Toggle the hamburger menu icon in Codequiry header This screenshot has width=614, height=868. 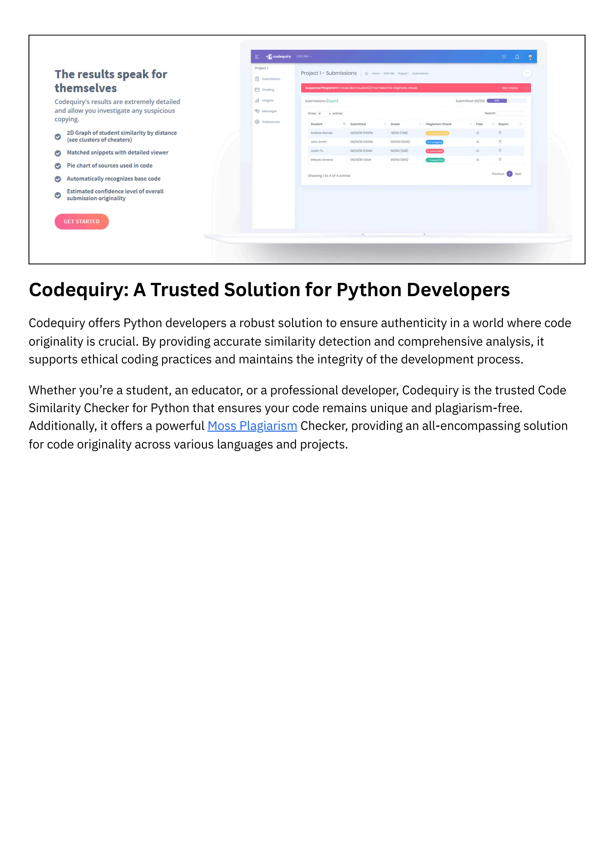257,57
